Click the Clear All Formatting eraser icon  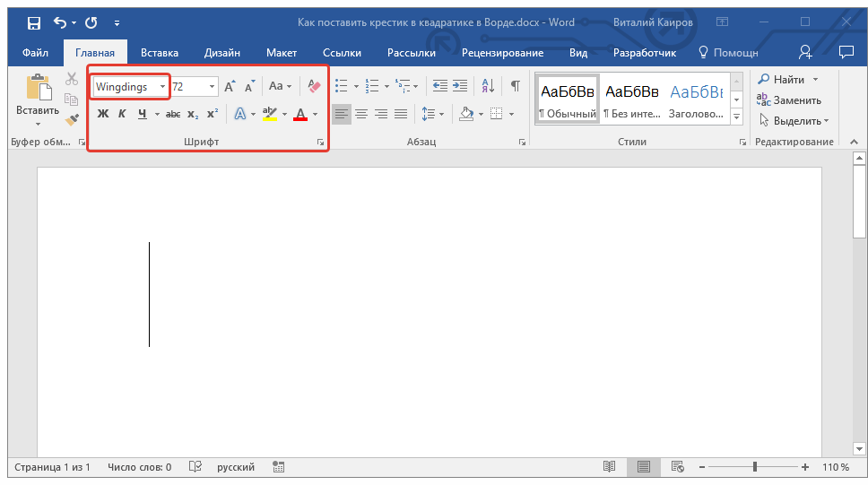click(x=313, y=86)
